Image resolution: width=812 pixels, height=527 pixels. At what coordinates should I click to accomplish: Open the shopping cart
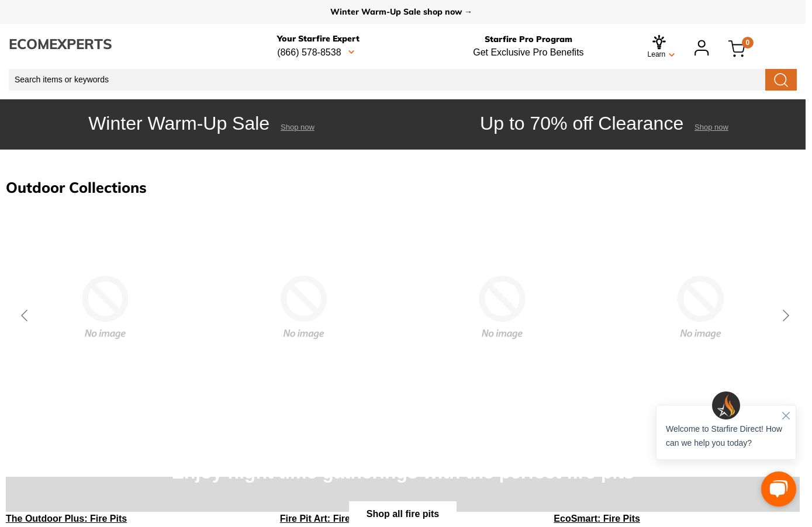coord(737,48)
